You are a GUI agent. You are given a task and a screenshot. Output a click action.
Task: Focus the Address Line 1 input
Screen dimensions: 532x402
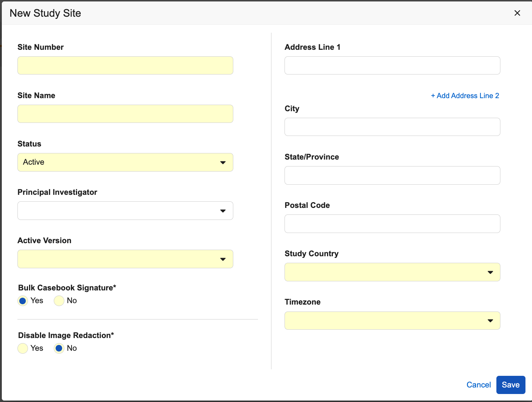click(x=392, y=65)
